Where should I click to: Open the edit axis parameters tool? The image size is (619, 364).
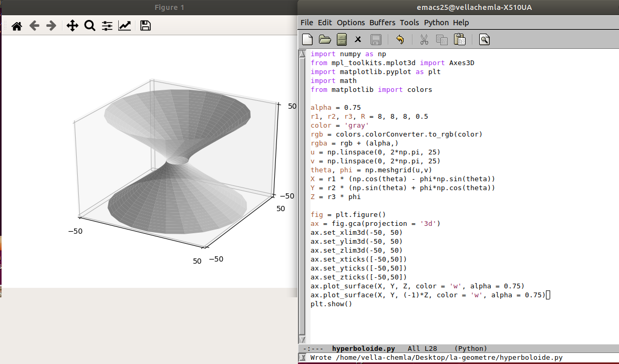[x=125, y=26]
